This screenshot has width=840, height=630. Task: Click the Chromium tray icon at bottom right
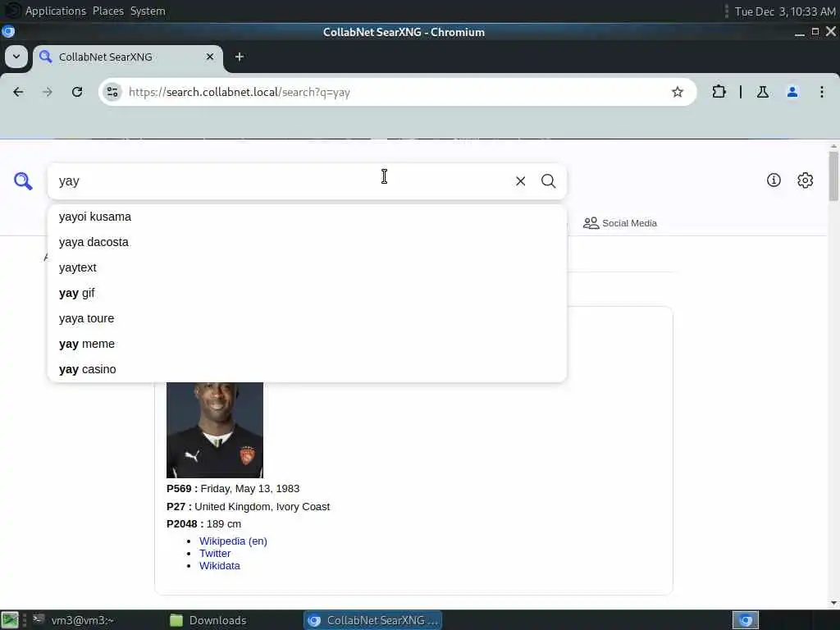tap(746, 620)
